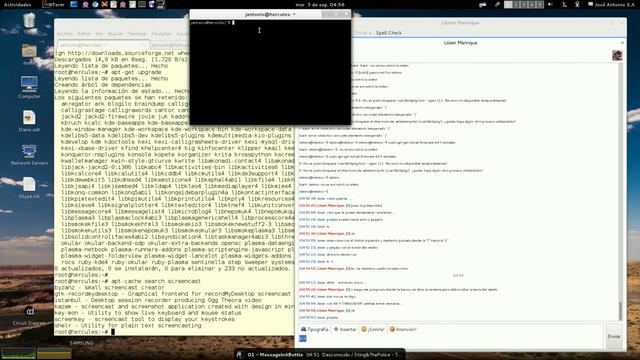Click the green system monitor graph
Viewport: 640px width, 360px height.
pos(18,353)
